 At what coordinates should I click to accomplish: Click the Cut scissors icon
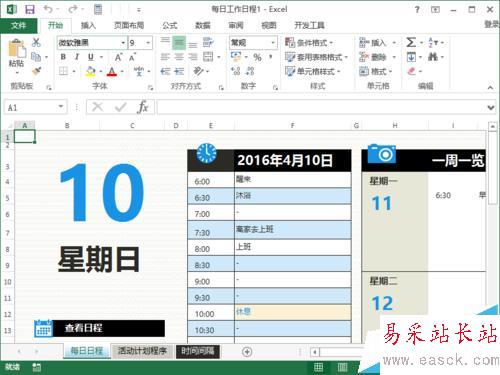pyautogui.click(x=36, y=42)
